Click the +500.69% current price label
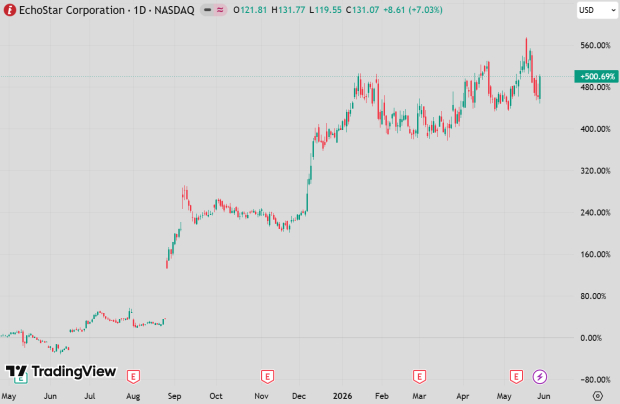620x404 pixels. (x=597, y=76)
